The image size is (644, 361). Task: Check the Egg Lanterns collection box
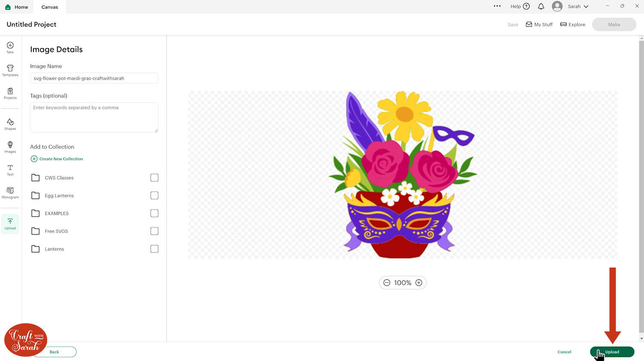pyautogui.click(x=155, y=196)
